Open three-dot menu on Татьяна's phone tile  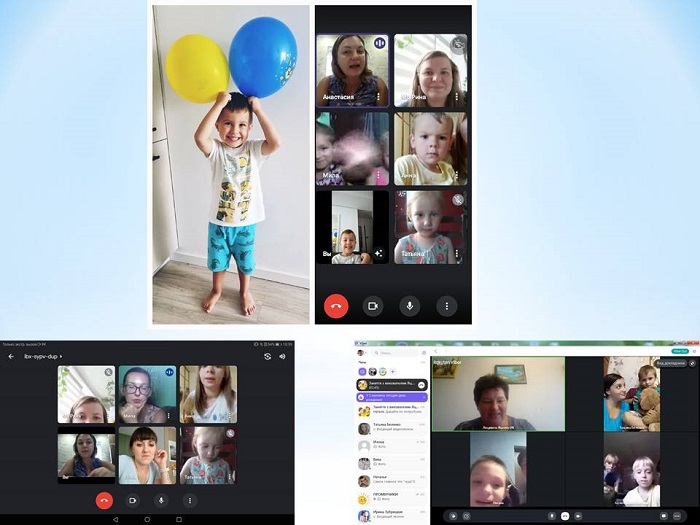pos(457,253)
